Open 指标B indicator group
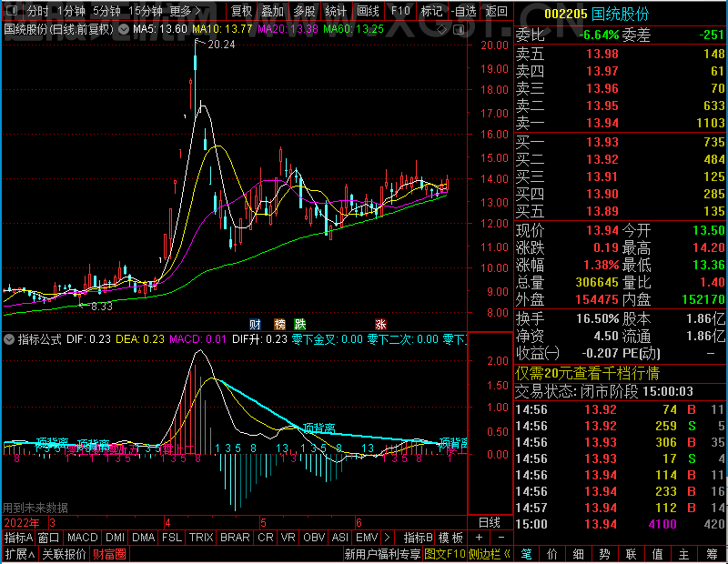The height and width of the screenshot is (564, 728). tap(419, 538)
